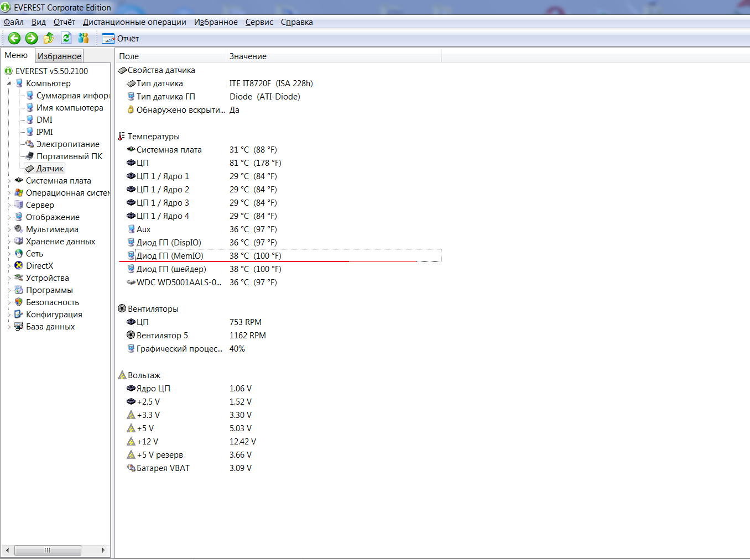This screenshot has width=750, height=560.
Task: Expand the Сеть tree node
Action: coord(9,254)
